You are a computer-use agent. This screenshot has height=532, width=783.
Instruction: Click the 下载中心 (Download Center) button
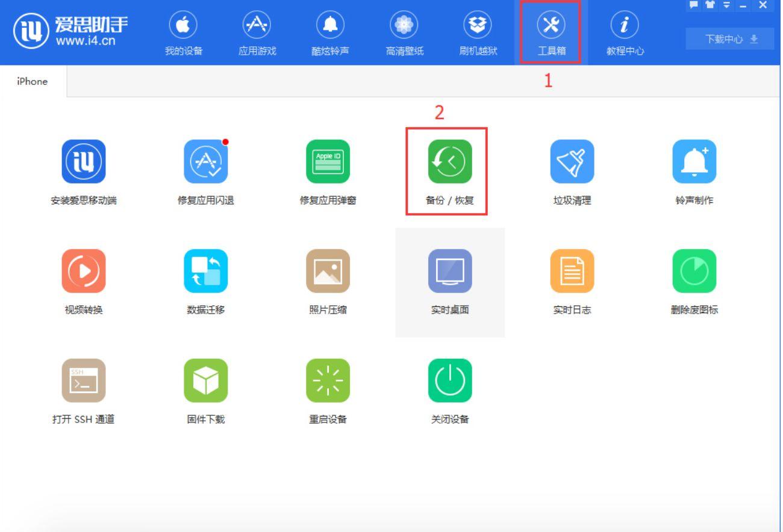[729, 37]
